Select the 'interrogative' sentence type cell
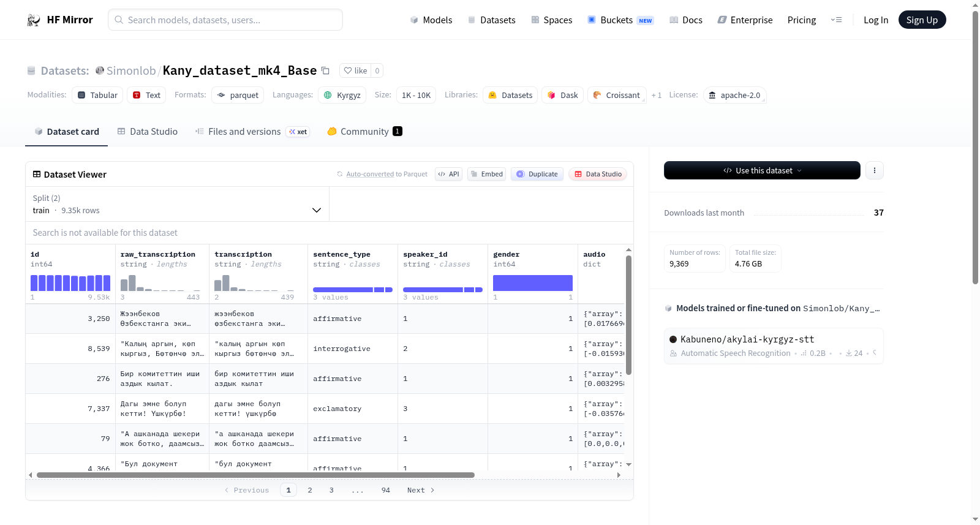 pos(353,349)
